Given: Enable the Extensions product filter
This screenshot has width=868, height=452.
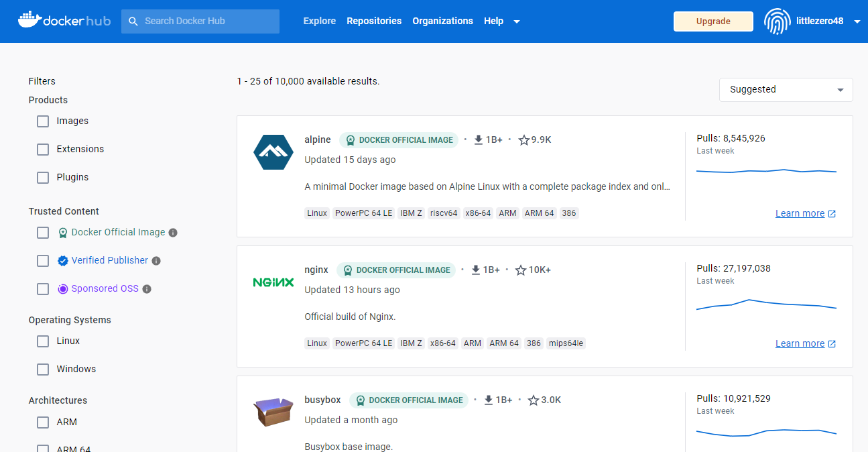Looking at the screenshot, I should click(43, 150).
